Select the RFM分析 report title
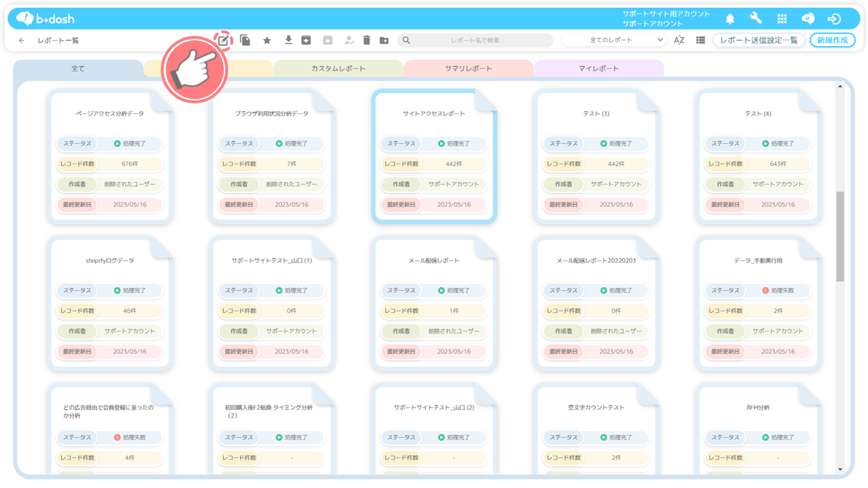The image size is (868, 488). pos(758,408)
